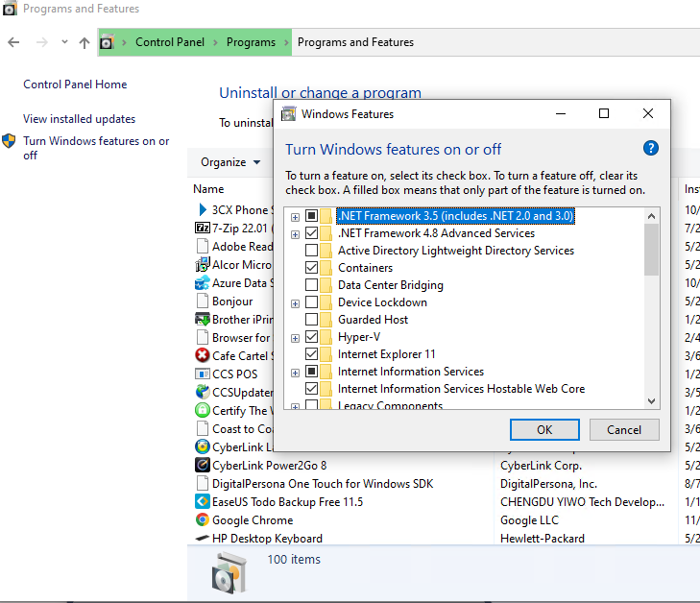
Task: Click the Alcor Micro program icon
Action: 203,265
